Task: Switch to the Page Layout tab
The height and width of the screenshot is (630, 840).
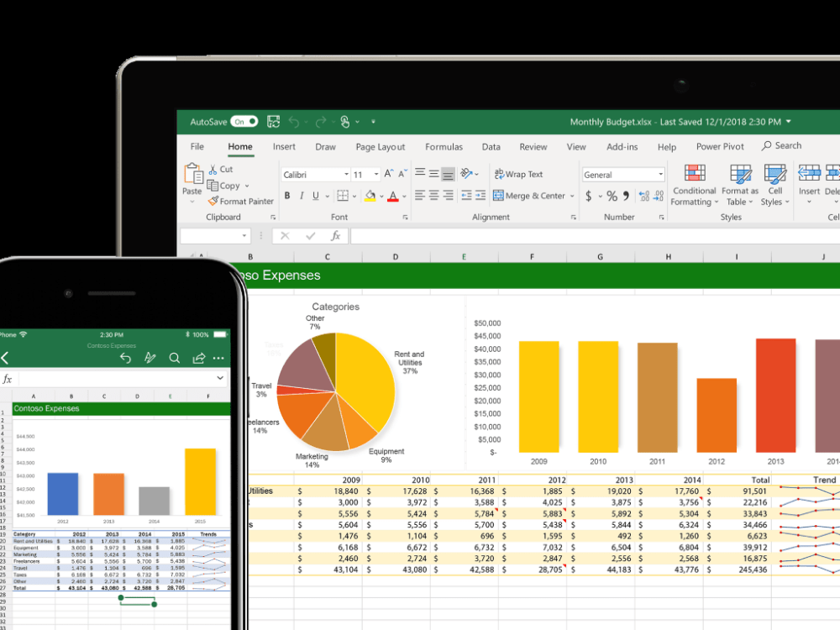Action: click(381, 147)
